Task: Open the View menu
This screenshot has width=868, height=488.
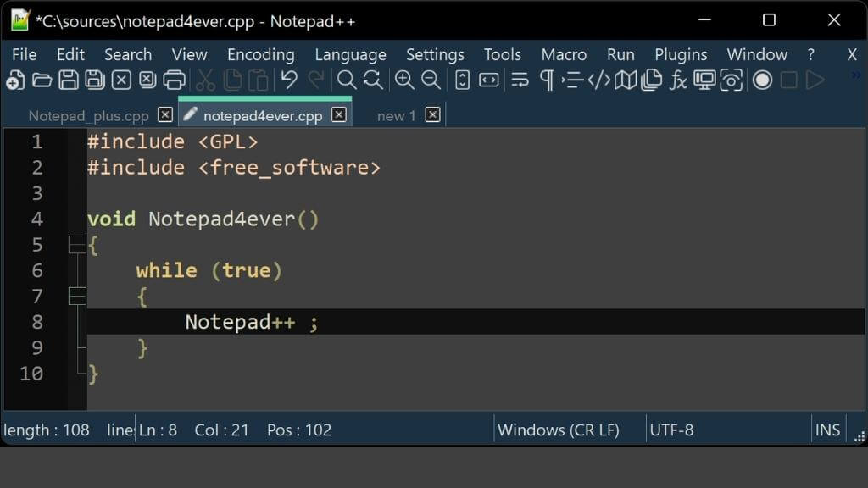Action: pos(189,55)
